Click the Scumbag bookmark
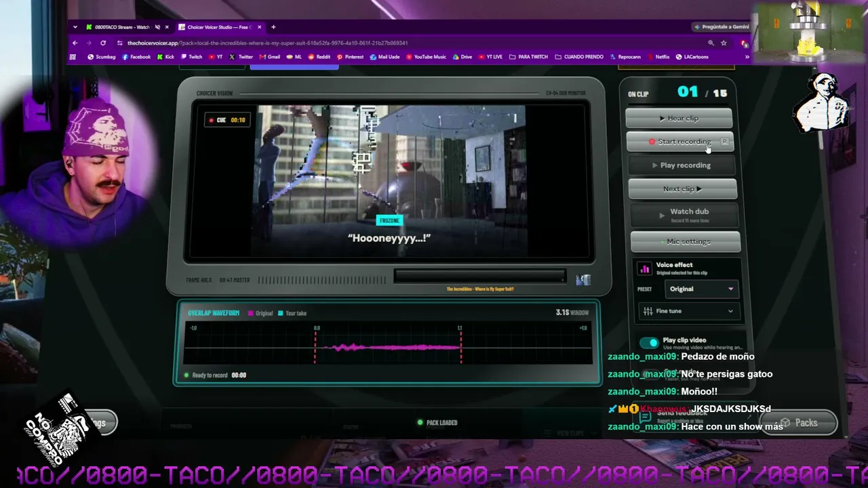This screenshot has width=868, height=488. [x=102, y=57]
